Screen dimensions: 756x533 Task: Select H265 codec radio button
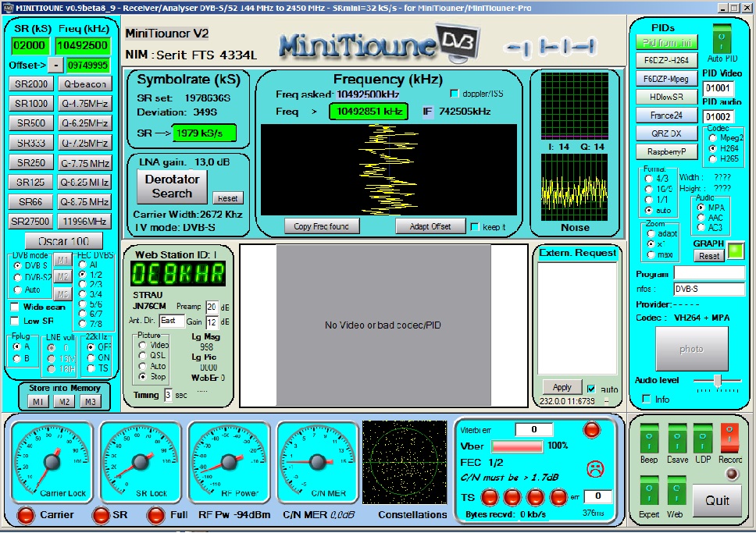pos(712,158)
